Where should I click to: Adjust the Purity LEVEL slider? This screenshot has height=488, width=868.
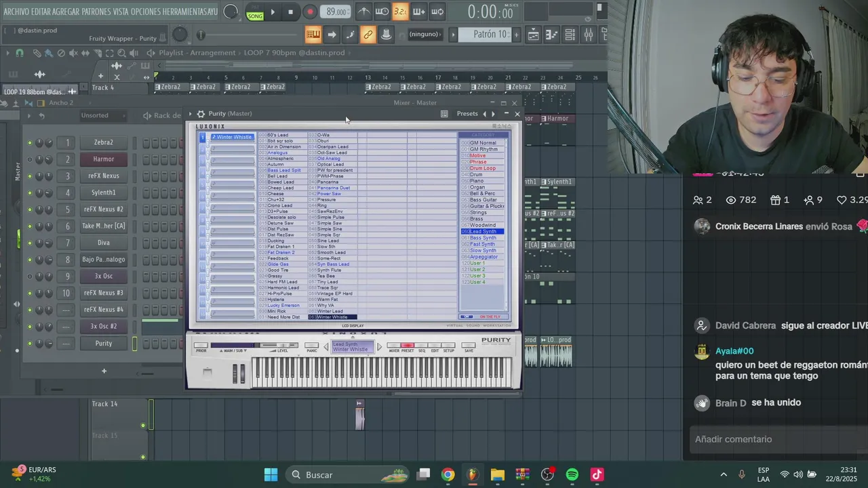[280, 346]
